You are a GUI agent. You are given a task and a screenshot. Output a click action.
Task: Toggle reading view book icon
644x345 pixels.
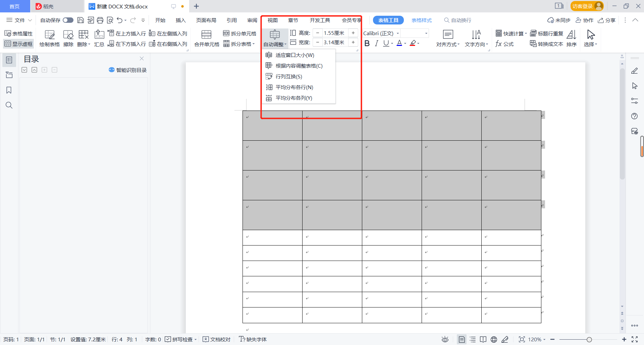click(x=483, y=339)
